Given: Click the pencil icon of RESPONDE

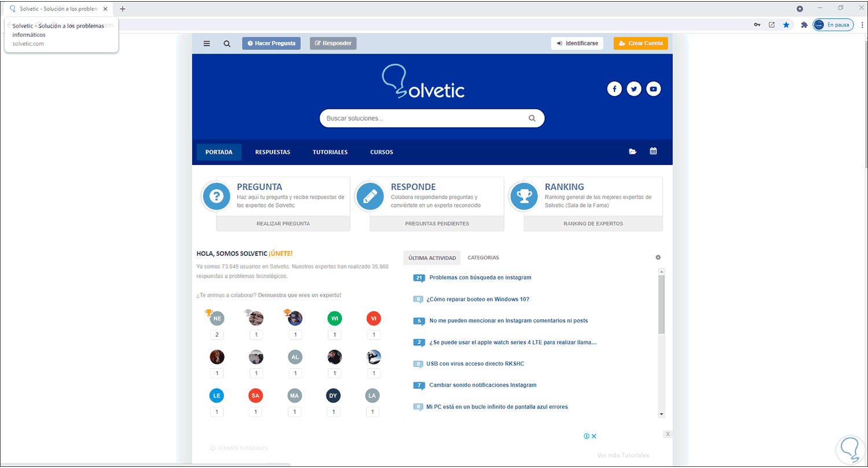Looking at the screenshot, I should pos(370,197).
